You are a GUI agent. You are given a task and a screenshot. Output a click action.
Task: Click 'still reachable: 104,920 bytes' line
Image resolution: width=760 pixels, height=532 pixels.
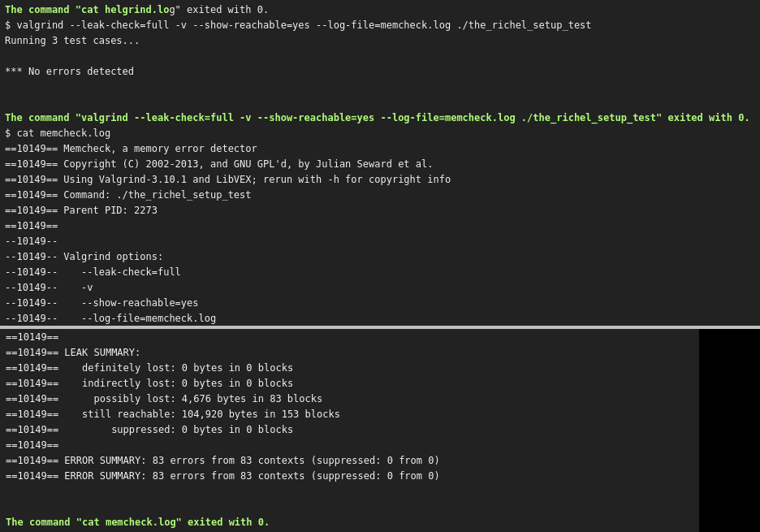[173, 414]
